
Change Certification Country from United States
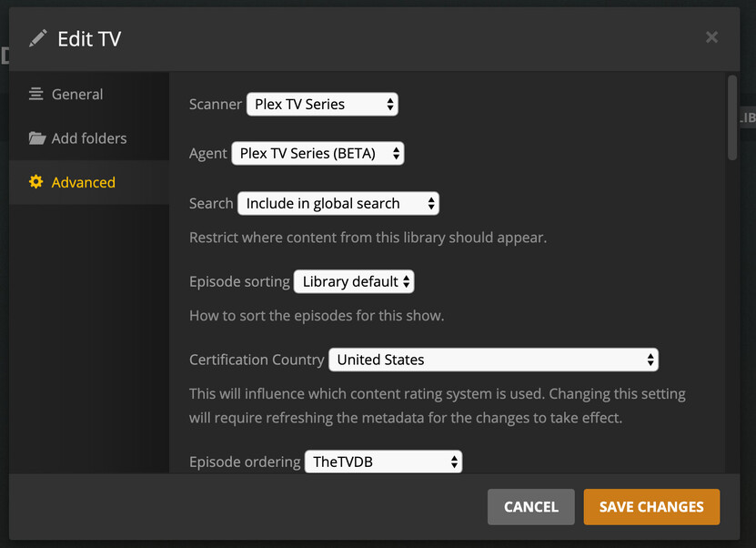pos(493,360)
